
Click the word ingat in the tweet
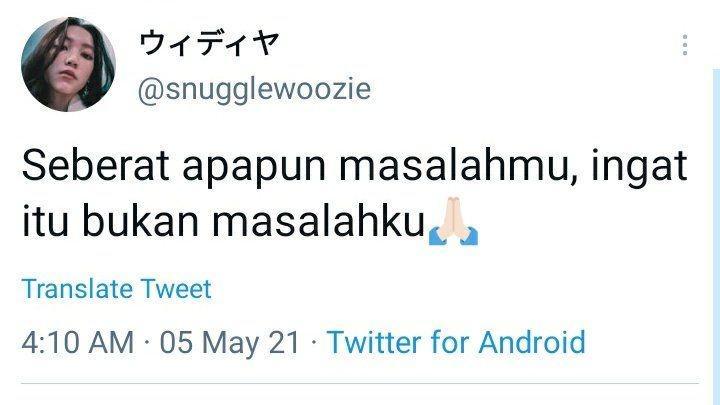[x=639, y=168]
